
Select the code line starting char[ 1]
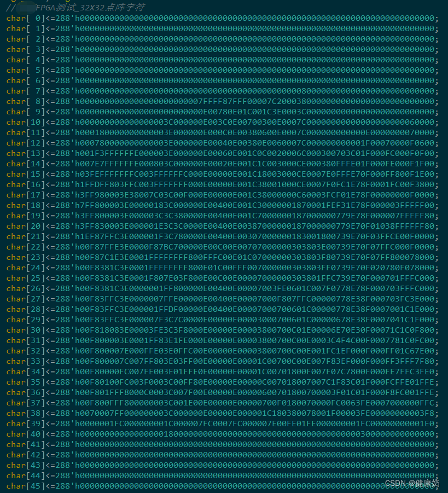(x=222, y=28)
